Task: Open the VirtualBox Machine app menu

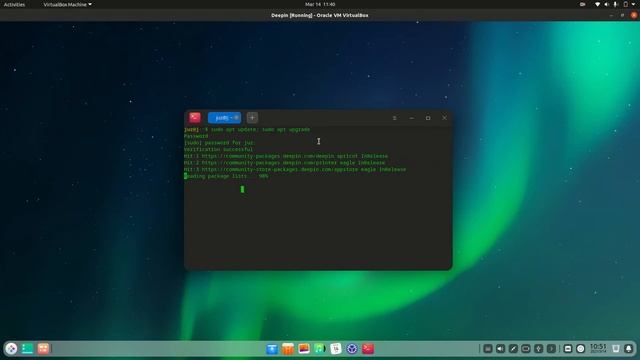Action: pyautogui.click(x=67, y=4)
